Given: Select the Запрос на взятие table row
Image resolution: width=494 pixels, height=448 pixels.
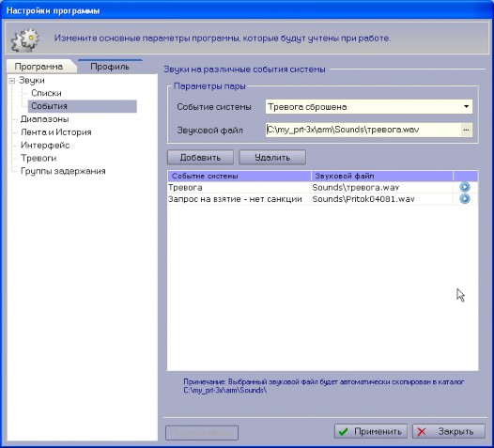Looking at the screenshot, I should pos(322,199).
